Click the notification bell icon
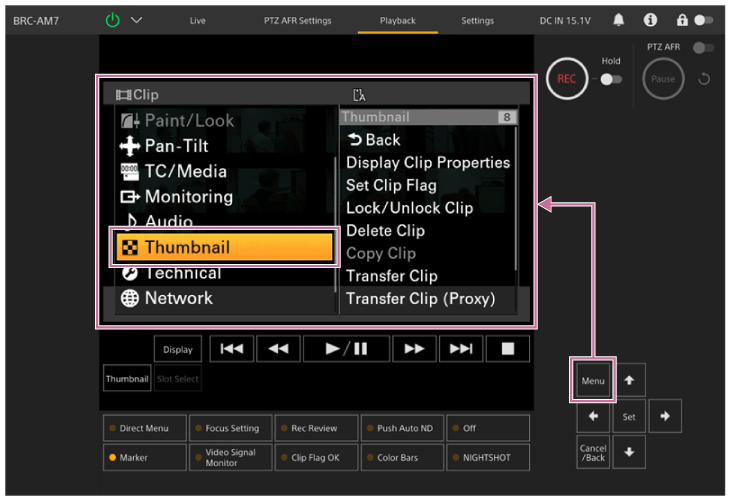 (619, 20)
